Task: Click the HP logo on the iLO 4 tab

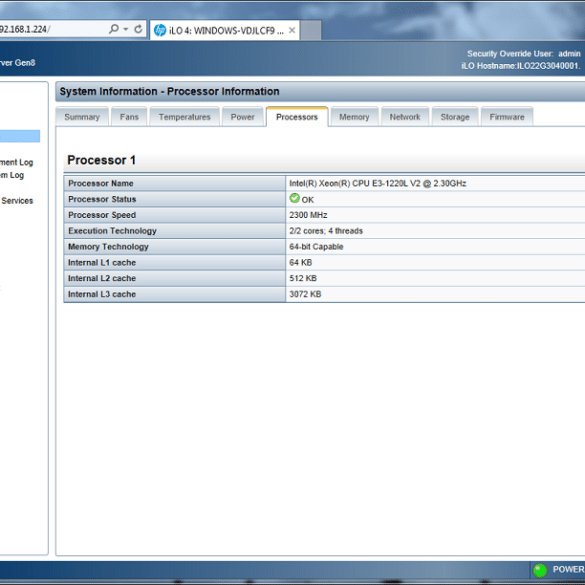Action: [x=160, y=30]
